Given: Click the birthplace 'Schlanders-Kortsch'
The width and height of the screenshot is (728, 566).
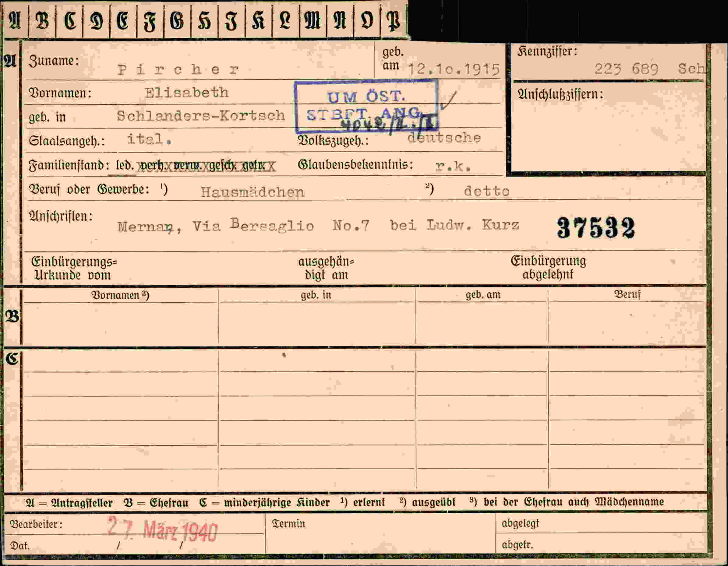Looking at the screenshot, I should tap(201, 116).
